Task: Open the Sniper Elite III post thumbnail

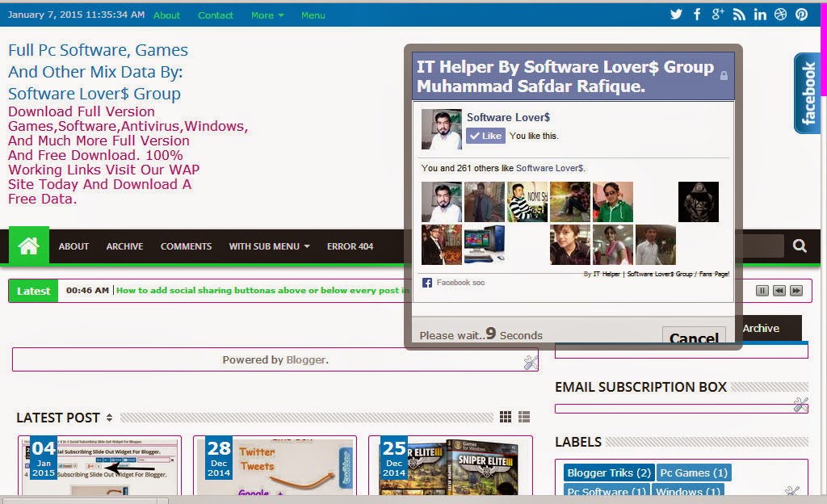Action: (x=451, y=465)
